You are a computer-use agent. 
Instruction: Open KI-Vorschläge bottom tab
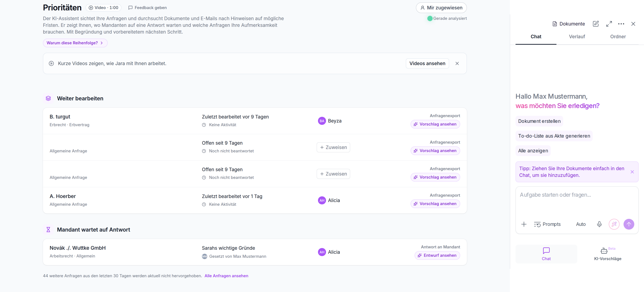(x=608, y=254)
